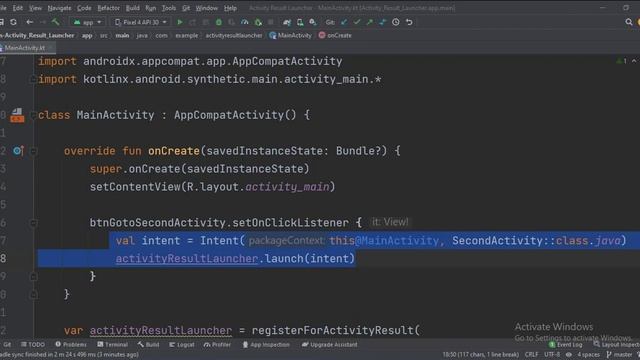The image size is (640, 360).
Task: Click the 'activityresultlauncher' breadcrumb
Action: click(234, 36)
